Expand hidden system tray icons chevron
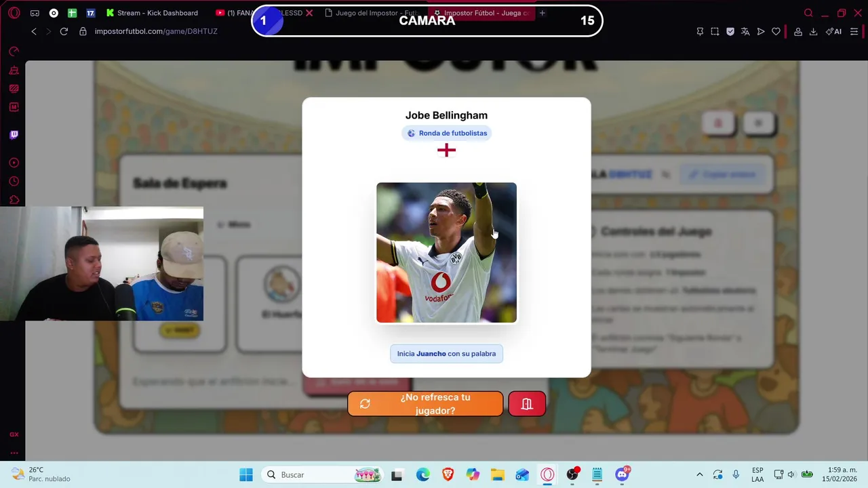The width and height of the screenshot is (868, 488). (x=700, y=474)
